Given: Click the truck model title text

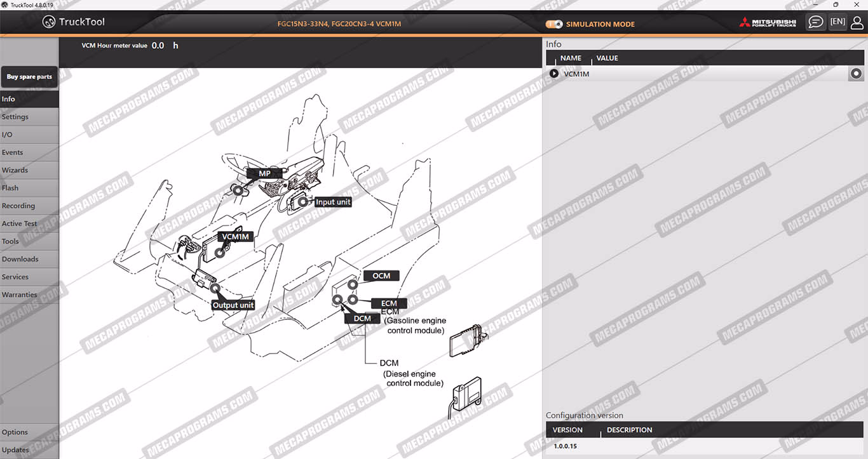Looking at the screenshot, I should 339,24.
